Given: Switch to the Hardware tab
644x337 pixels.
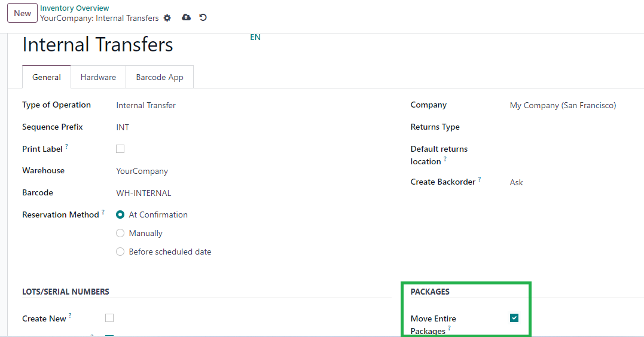Looking at the screenshot, I should coord(98,77).
